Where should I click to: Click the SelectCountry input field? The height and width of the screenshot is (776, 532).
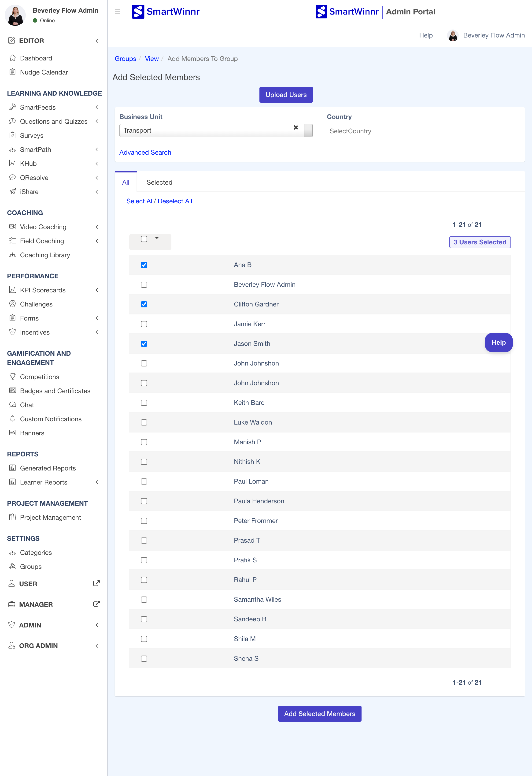tap(423, 131)
